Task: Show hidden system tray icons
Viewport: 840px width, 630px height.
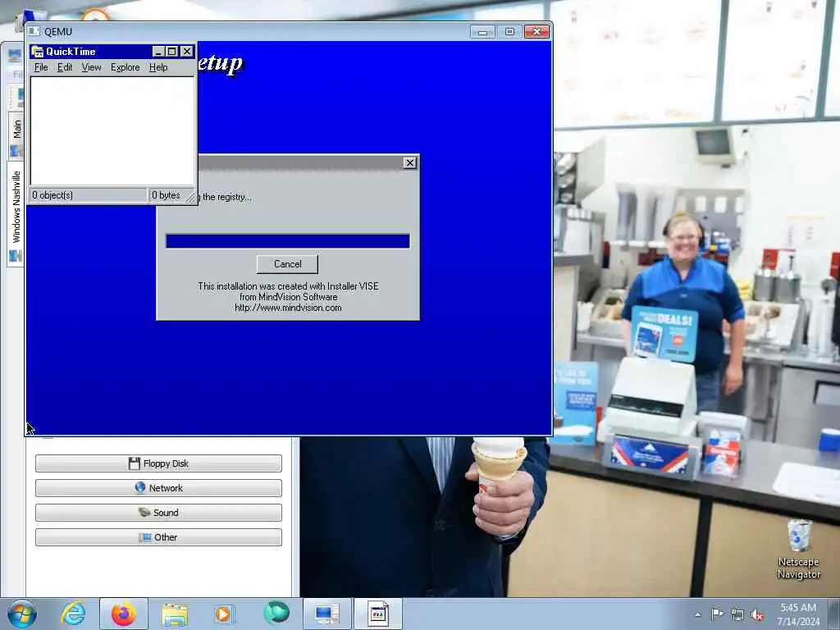Action: tap(697, 614)
